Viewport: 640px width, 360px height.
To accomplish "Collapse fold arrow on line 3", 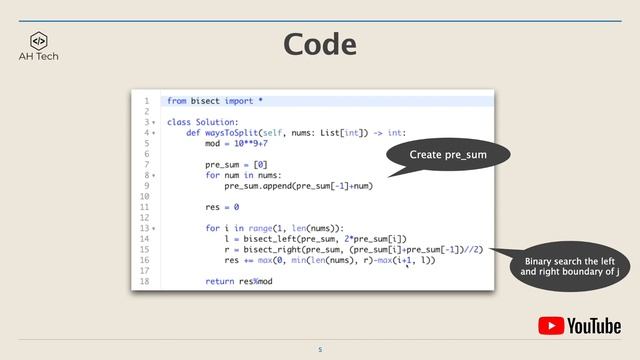I will point(154,122).
